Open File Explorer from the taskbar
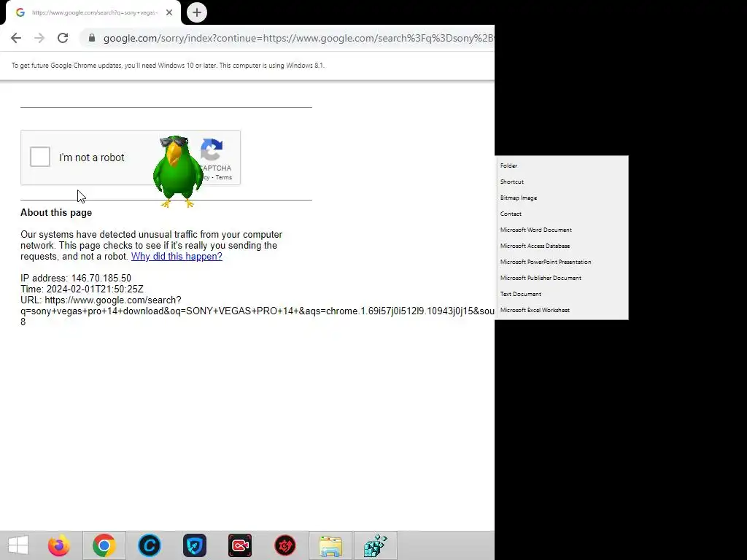This screenshot has width=747, height=560. tap(330, 545)
